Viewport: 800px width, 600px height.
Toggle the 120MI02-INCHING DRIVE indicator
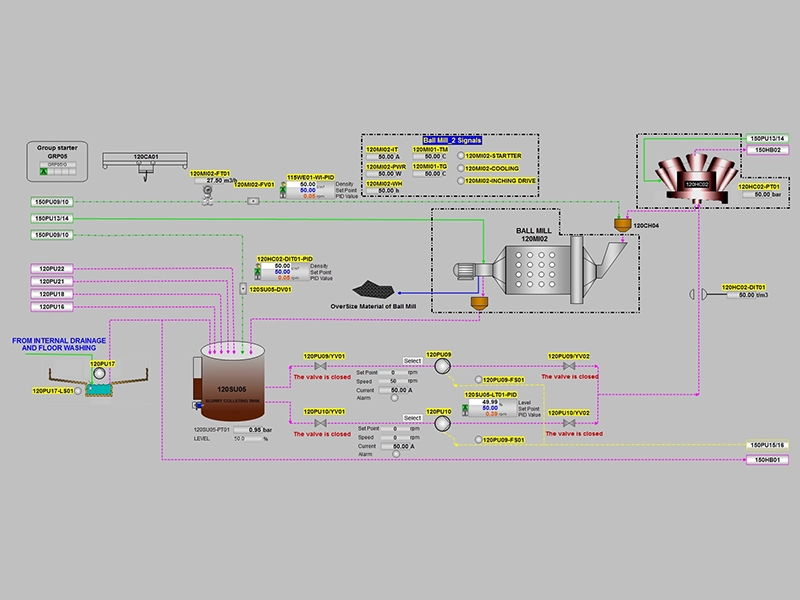(460, 181)
